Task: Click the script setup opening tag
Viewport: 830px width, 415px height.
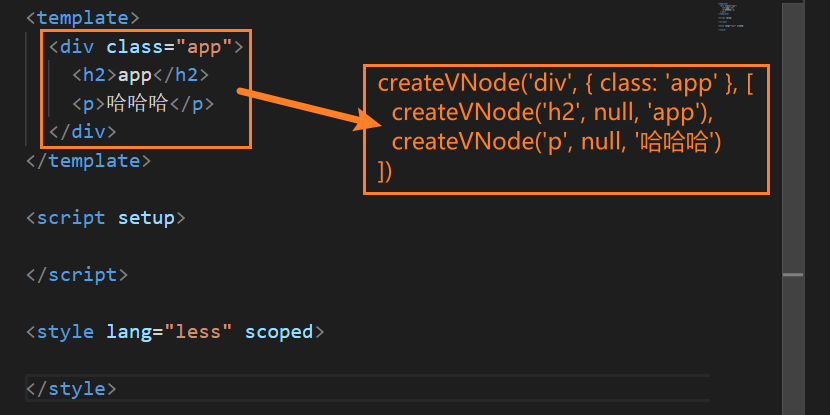Action: click(x=105, y=218)
